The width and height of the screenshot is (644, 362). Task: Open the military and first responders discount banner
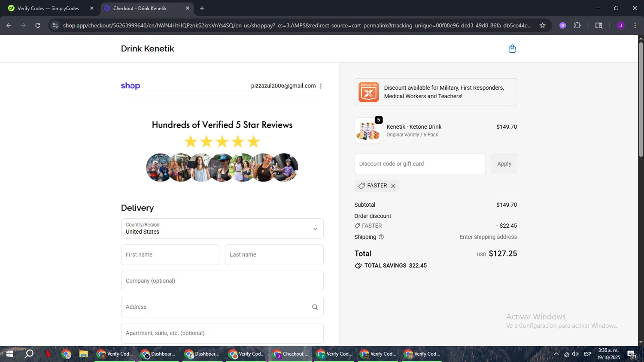(436, 92)
